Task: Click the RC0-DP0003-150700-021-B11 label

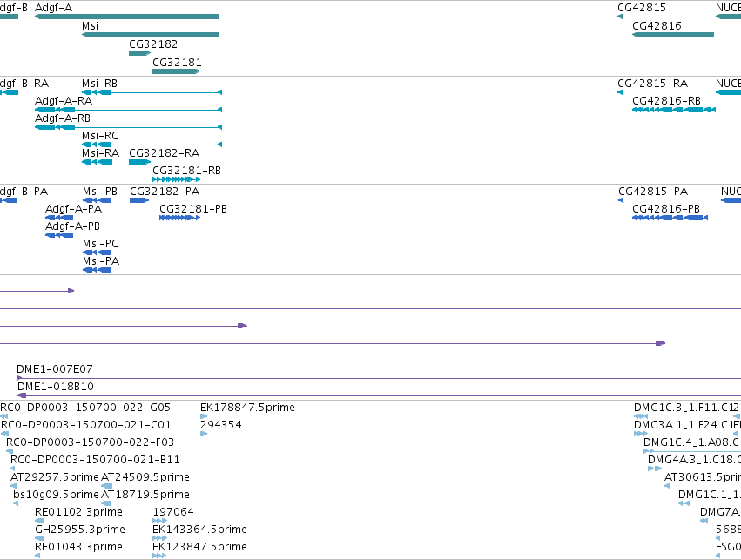Action: click(95, 460)
